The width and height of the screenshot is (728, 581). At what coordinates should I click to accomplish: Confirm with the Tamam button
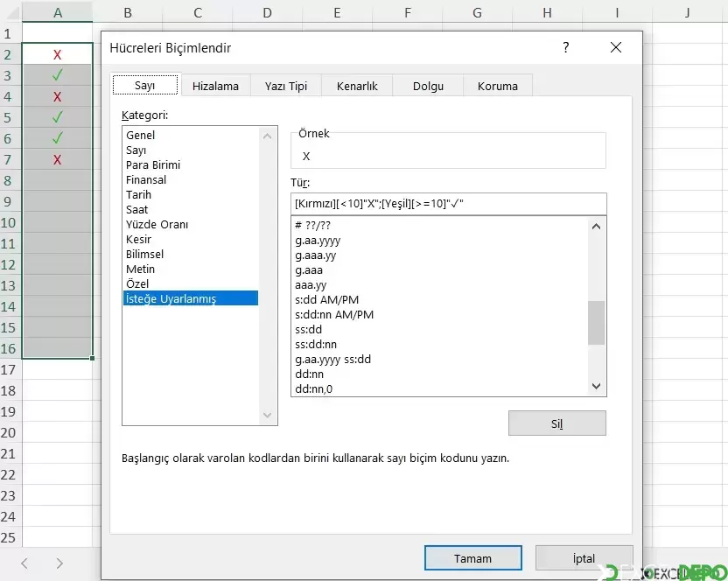[472, 557]
